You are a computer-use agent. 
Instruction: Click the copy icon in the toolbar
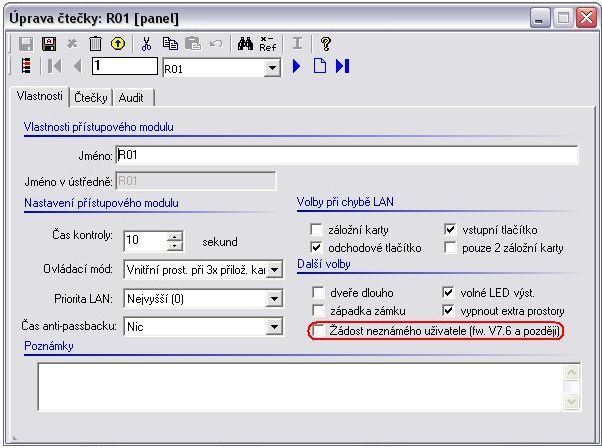(170, 44)
